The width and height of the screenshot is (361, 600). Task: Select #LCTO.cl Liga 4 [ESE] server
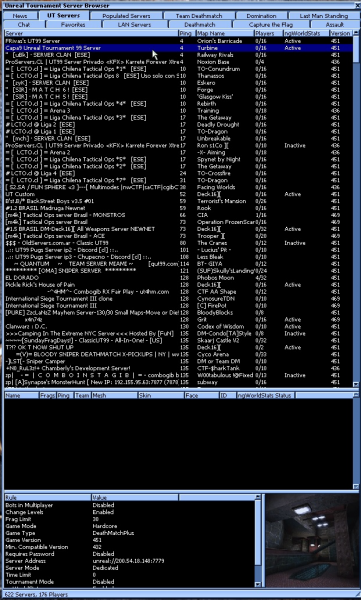point(178,173)
